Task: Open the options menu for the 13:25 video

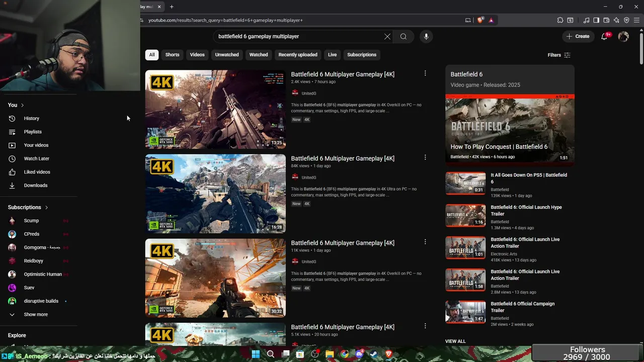Action: pyautogui.click(x=425, y=73)
